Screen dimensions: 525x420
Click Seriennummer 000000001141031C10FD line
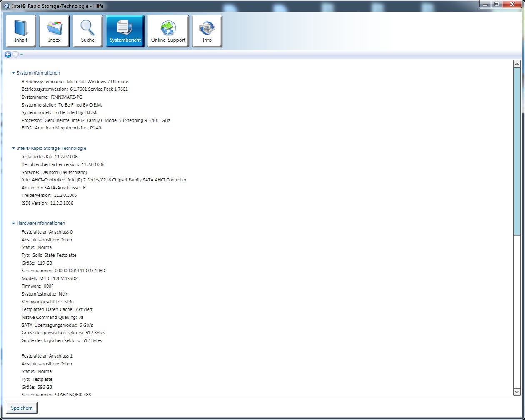click(x=64, y=271)
